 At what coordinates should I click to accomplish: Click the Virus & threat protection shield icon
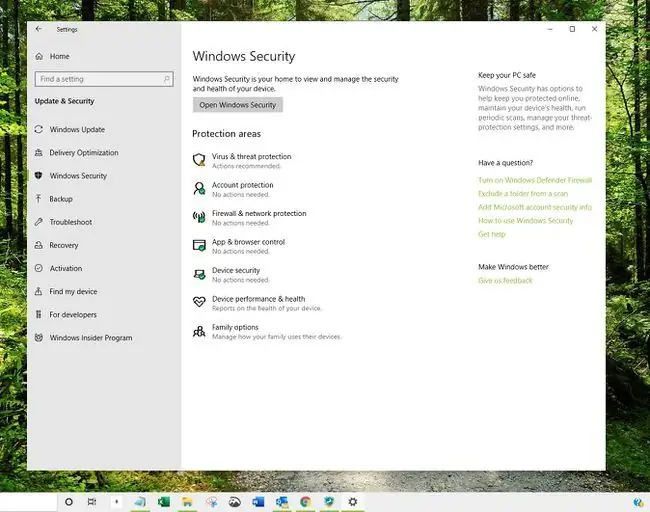pyautogui.click(x=199, y=160)
